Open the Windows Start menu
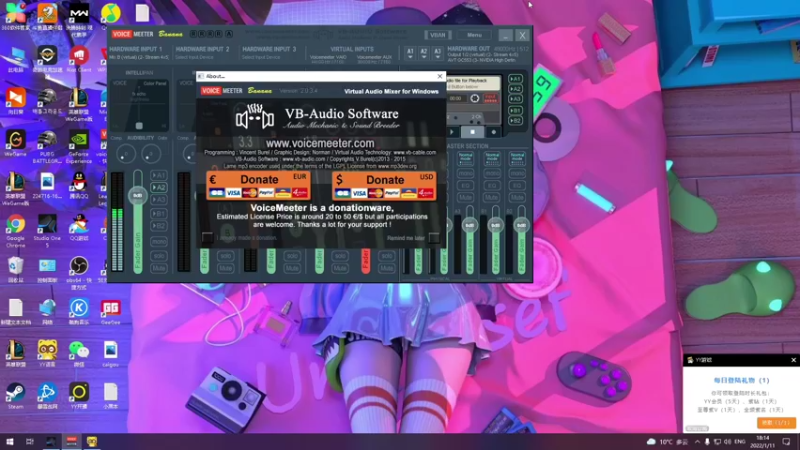The image size is (800, 450). point(9,441)
